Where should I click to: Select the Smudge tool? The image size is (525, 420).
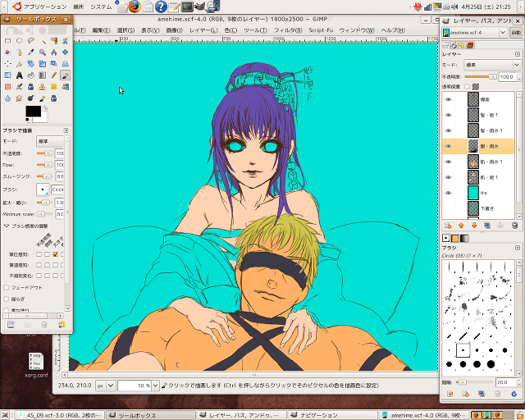[20, 98]
